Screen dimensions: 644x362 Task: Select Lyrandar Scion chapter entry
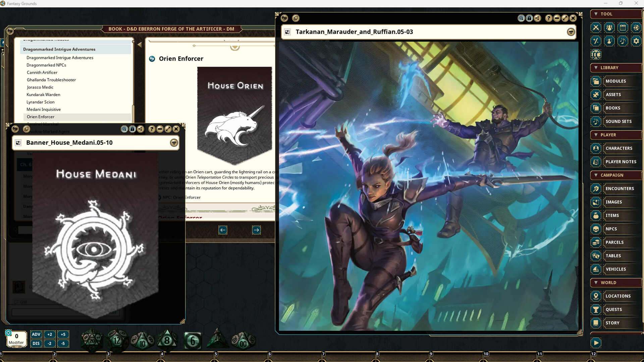coord(40,102)
